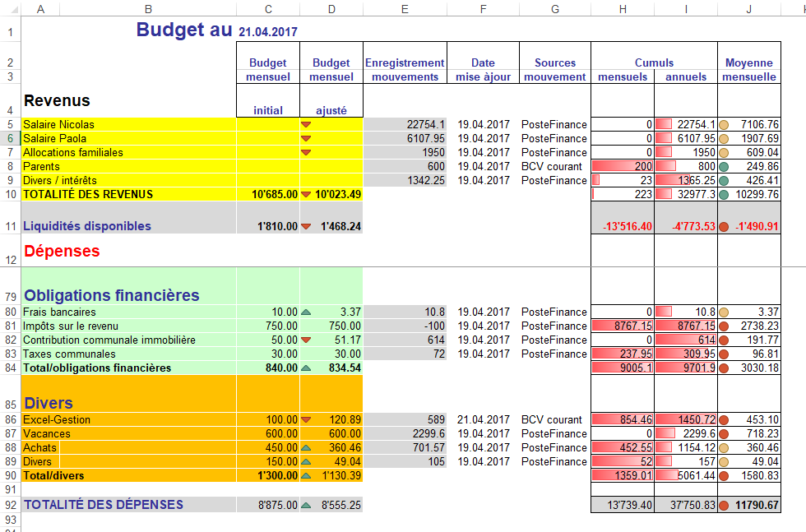Click the green up arrow in Achats row
Screen dimensions: 806x532
click(x=306, y=447)
